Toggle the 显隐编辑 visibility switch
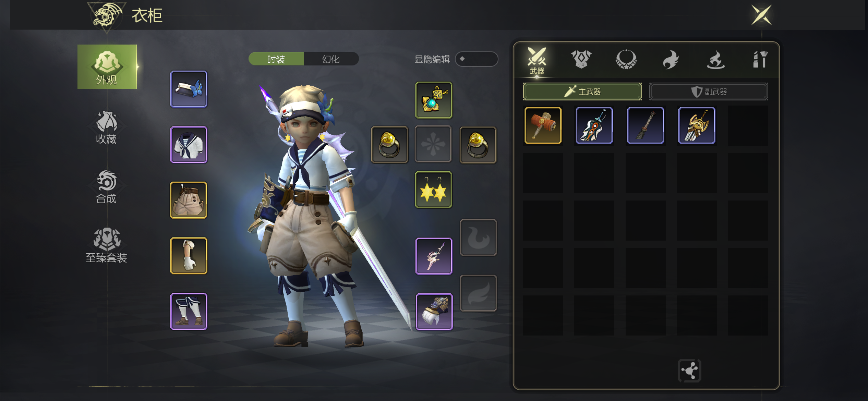This screenshot has width=868, height=401. pyautogui.click(x=476, y=59)
